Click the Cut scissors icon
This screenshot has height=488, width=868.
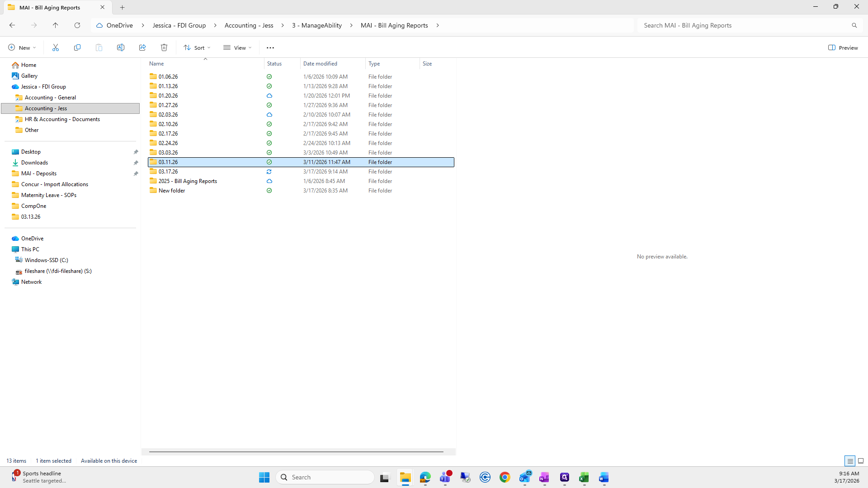tap(56, 47)
